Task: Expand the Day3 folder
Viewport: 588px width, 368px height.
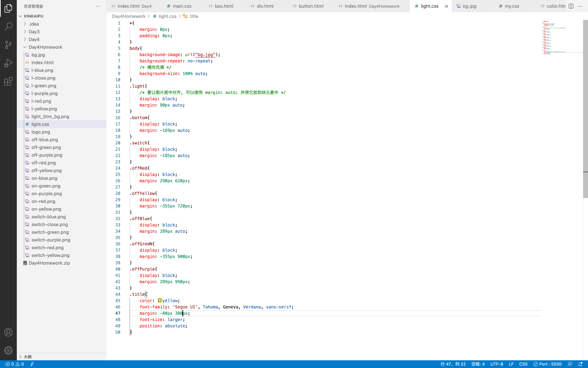Action: [x=34, y=32]
